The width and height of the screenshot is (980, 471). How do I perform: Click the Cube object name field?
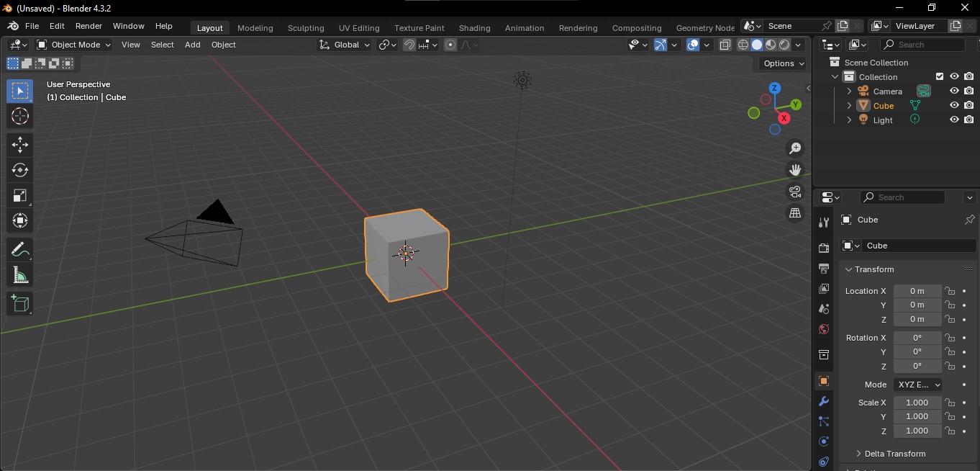[x=919, y=246]
